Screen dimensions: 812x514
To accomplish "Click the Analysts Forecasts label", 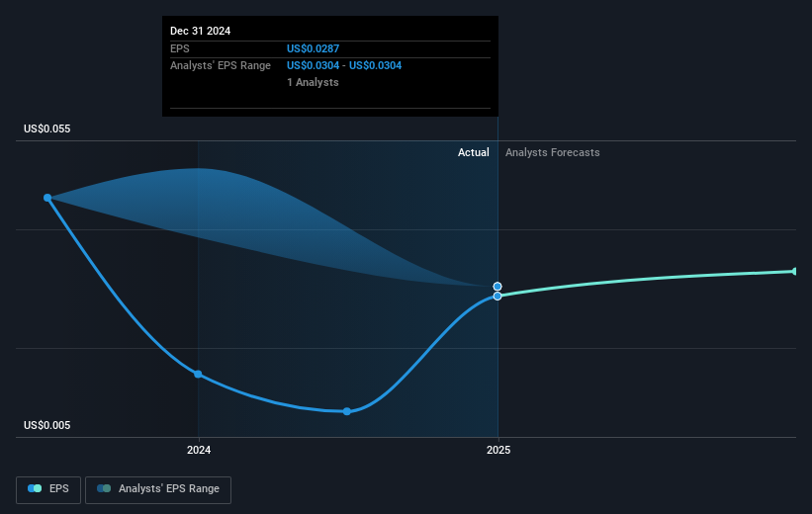I will pyautogui.click(x=553, y=152).
